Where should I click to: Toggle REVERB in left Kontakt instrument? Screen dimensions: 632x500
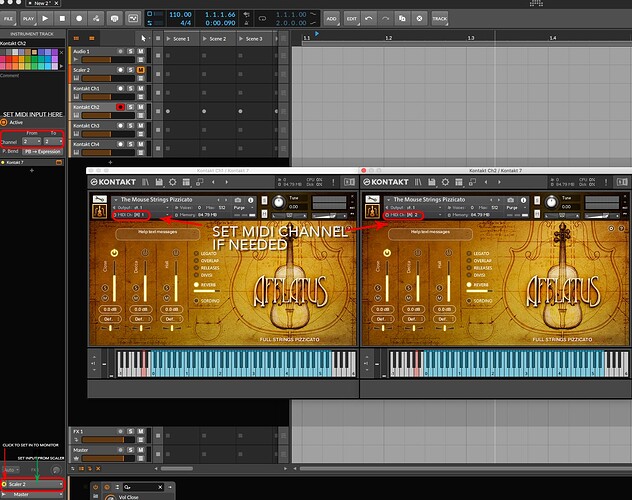point(196,284)
